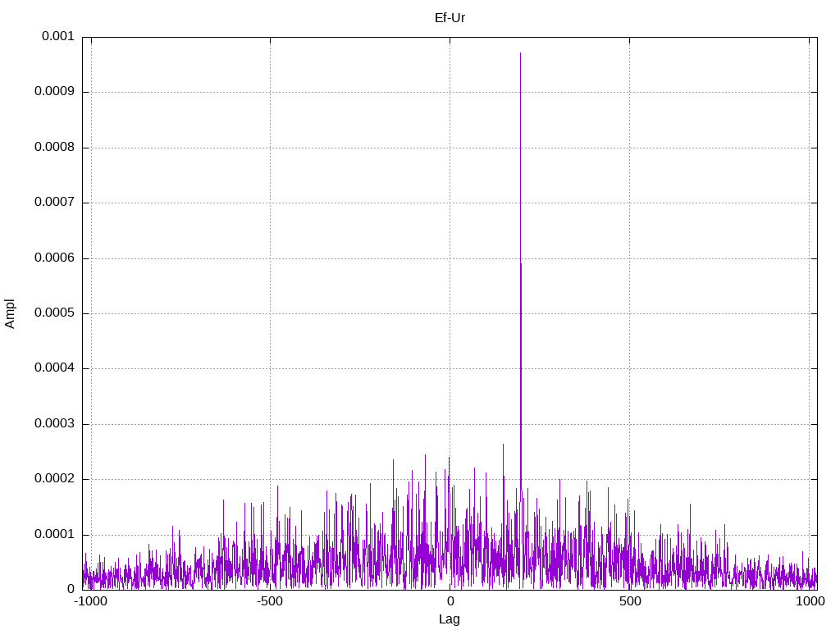Screen dimensions: 840x630
Task: Select the 0.0006 y-axis tick label
Action: coord(54,258)
